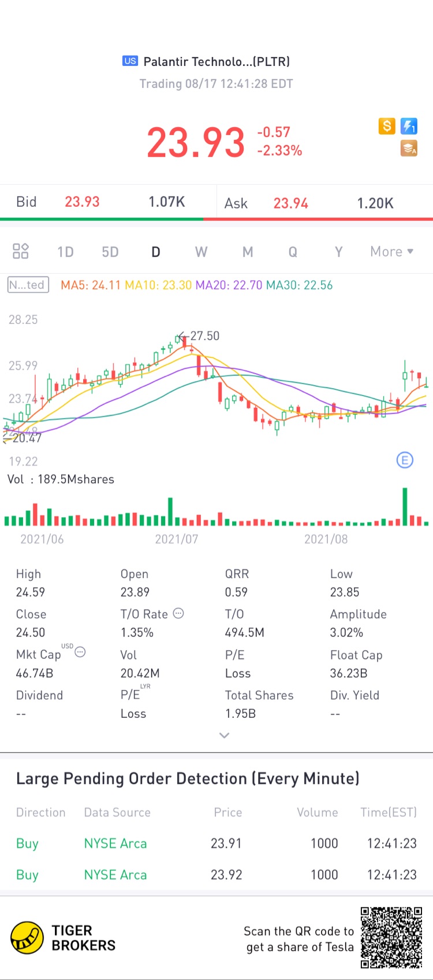
Task: Tap the MA5: 24.11 indicator label
Action: [x=91, y=285]
